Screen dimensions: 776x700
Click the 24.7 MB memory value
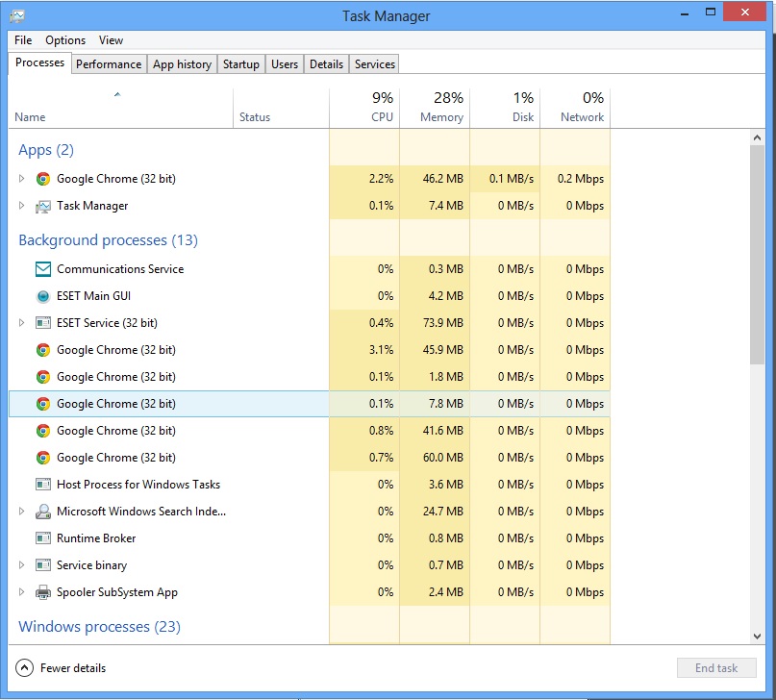pyautogui.click(x=443, y=512)
